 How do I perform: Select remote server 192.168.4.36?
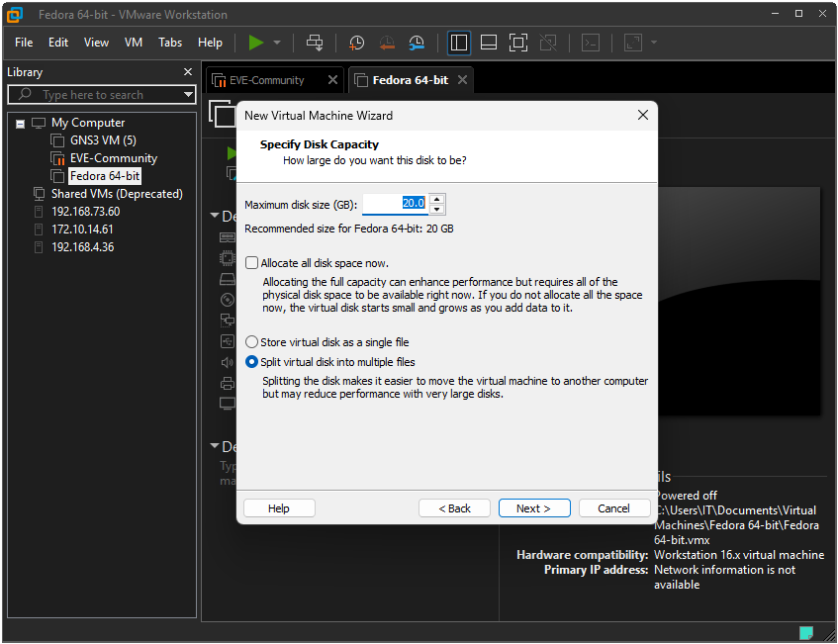(83, 247)
